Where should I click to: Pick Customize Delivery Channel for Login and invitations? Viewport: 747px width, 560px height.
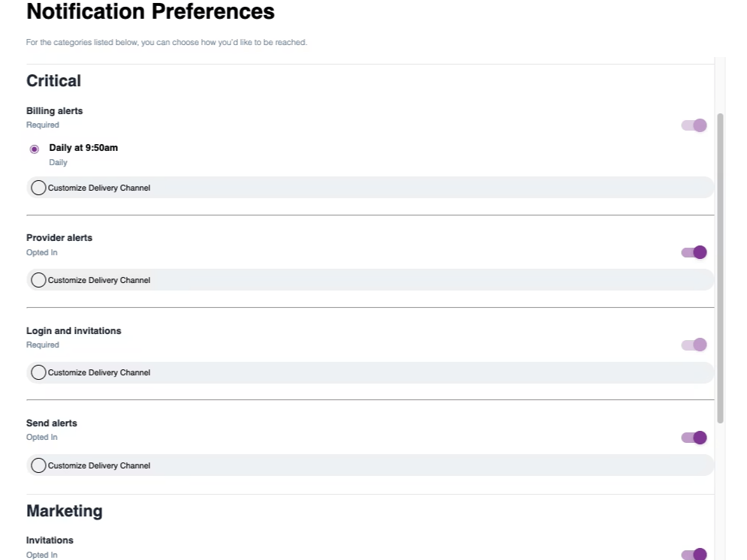tap(38, 372)
